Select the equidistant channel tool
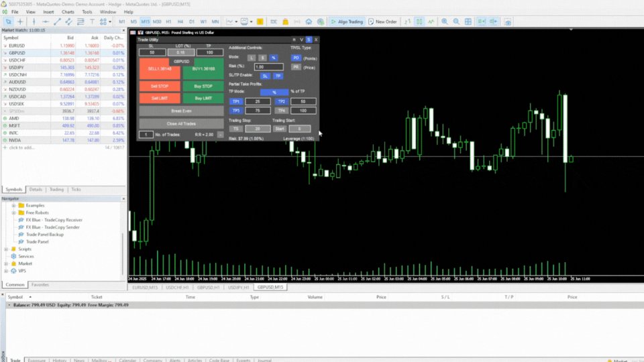Viewport: 644px width, 362px height. pos(68,21)
